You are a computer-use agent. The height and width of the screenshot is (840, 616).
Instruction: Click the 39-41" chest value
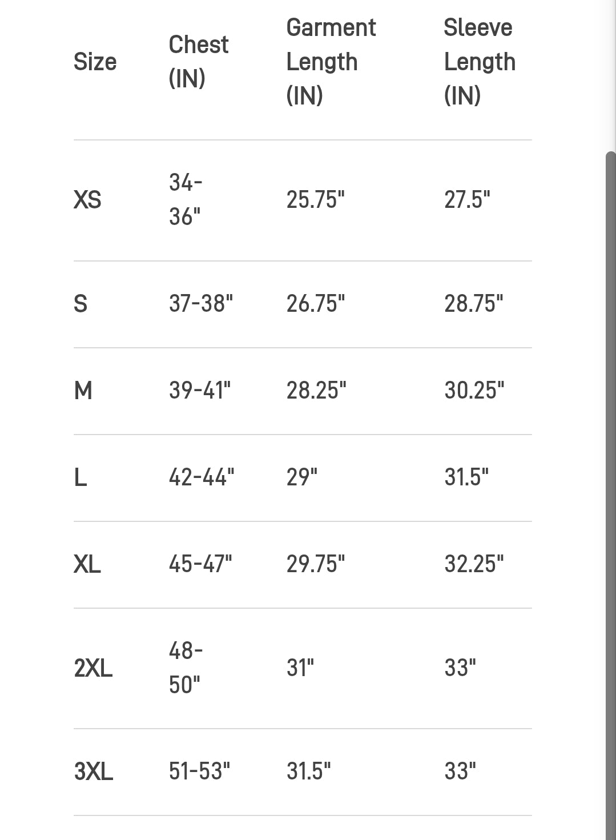(x=200, y=391)
